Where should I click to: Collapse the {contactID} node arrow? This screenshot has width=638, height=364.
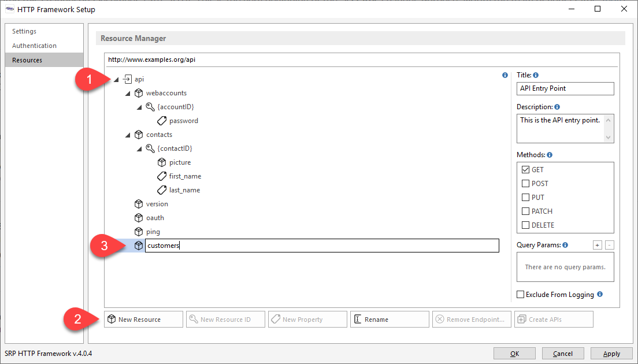coord(139,148)
